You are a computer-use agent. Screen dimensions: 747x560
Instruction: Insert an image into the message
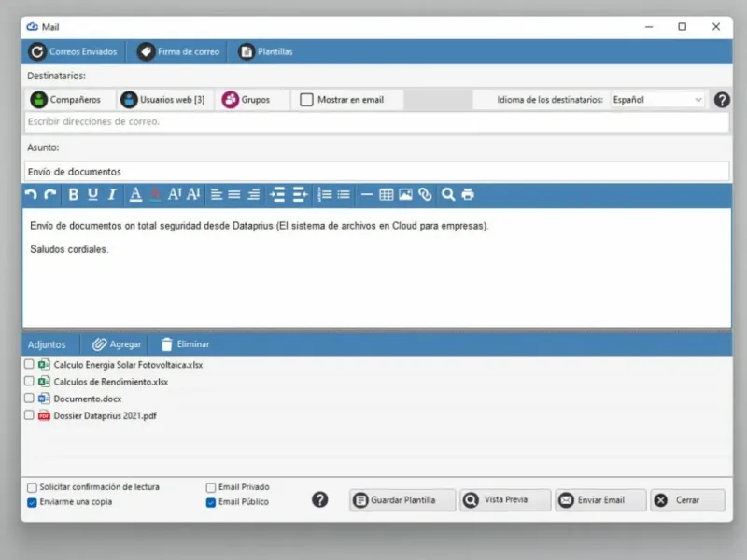point(405,194)
